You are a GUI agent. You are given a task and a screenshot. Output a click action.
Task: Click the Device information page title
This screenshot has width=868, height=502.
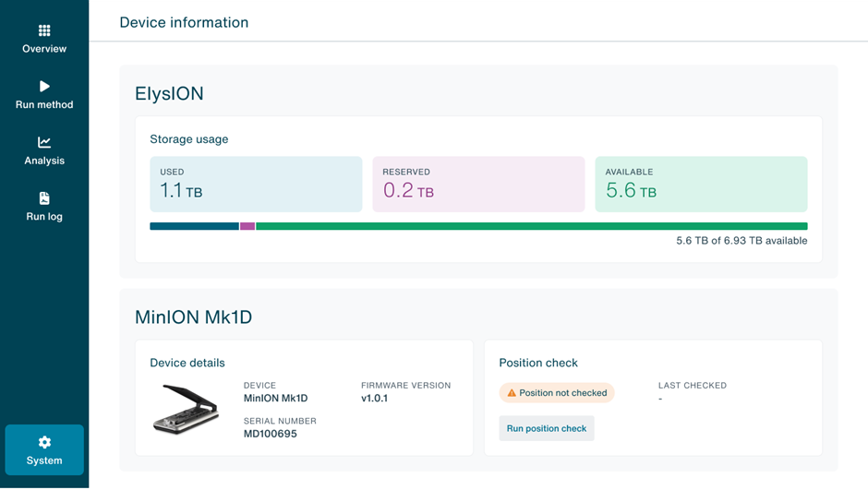coord(184,22)
